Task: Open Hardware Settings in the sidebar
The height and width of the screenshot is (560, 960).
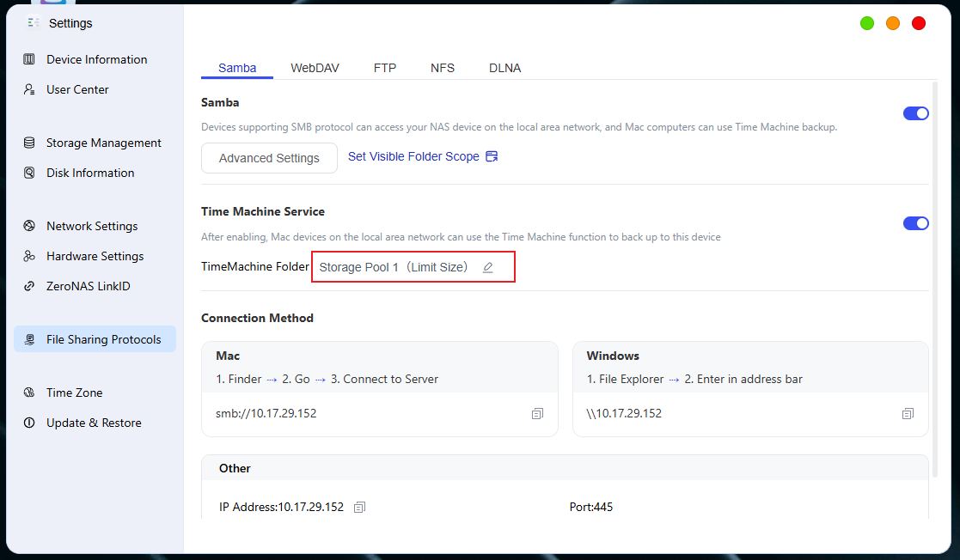Action: coord(95,256)
